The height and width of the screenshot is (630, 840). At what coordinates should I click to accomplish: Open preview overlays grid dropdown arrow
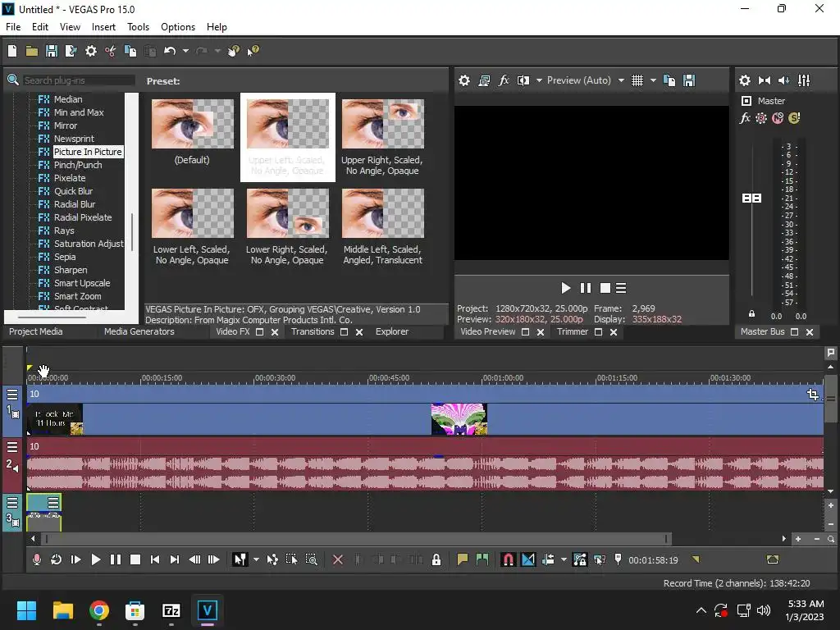(x=653, y=80)
